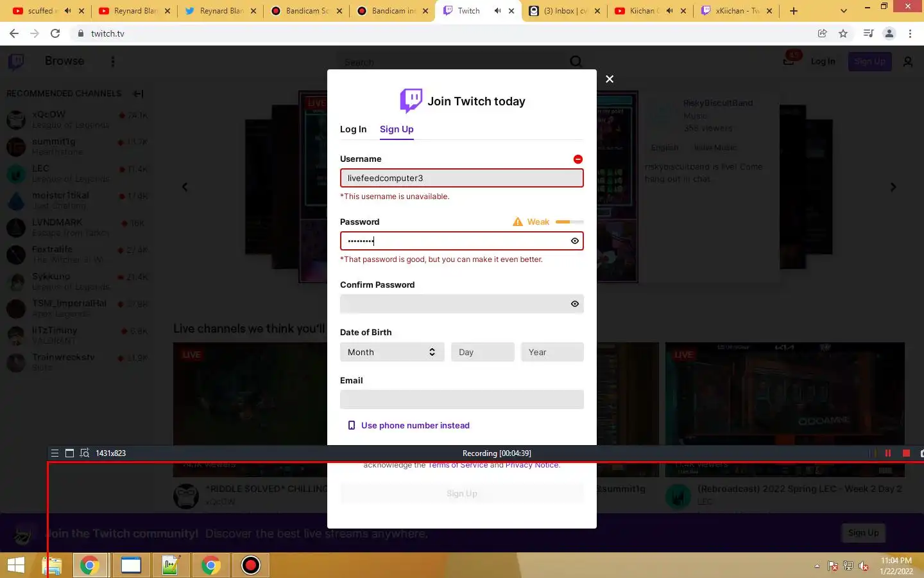
Task: Open the Terms of Service link
Action: click(458, 465)
